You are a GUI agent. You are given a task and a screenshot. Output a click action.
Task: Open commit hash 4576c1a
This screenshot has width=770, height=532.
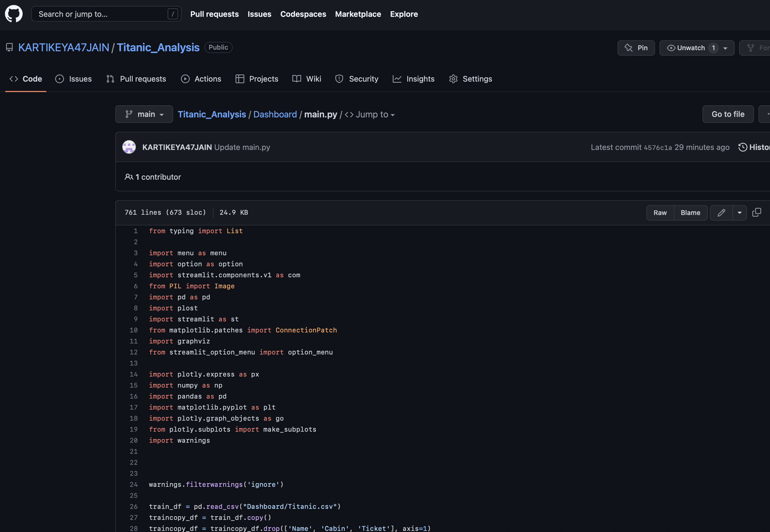coord(658,148)
